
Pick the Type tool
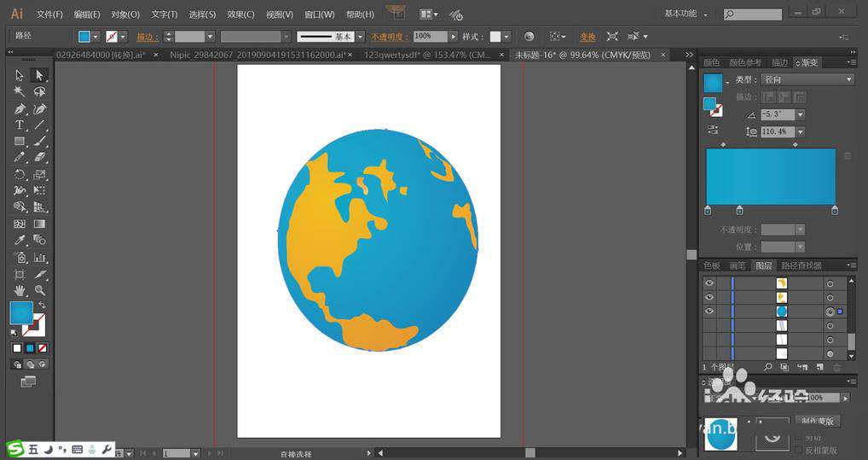pos(20,125)
